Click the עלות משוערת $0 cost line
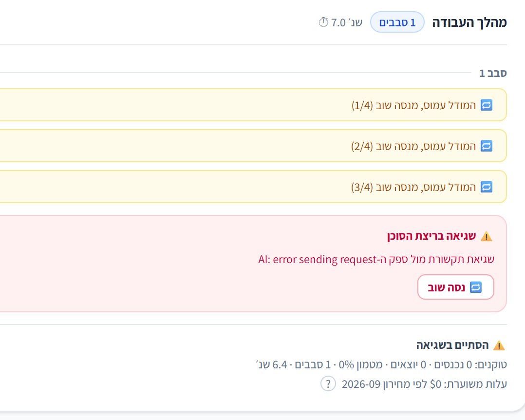The image size is (525, 420). [x=424, y=384]
